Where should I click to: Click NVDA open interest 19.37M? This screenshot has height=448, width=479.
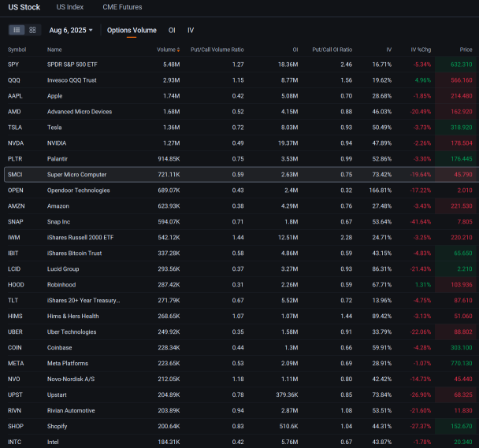click(288, 143)
